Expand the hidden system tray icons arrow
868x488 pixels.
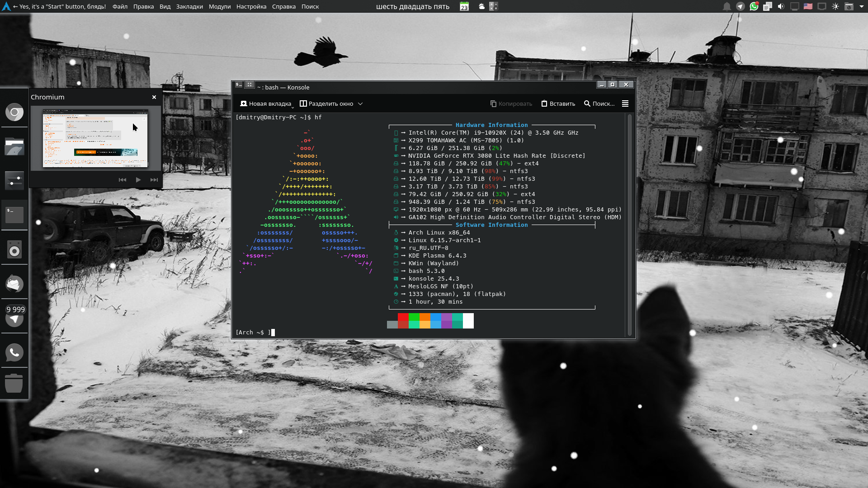click(862, 6)
